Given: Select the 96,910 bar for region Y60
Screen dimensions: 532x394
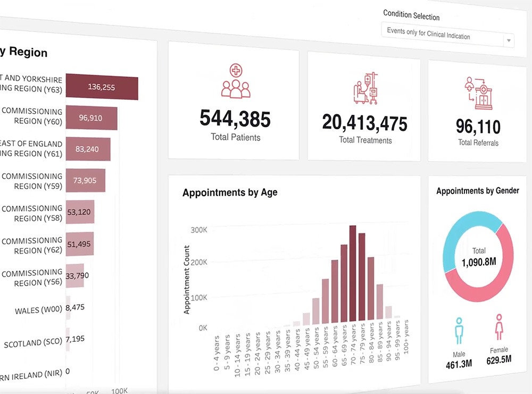Looking at the screenshot, I should [x=91, y=118].
